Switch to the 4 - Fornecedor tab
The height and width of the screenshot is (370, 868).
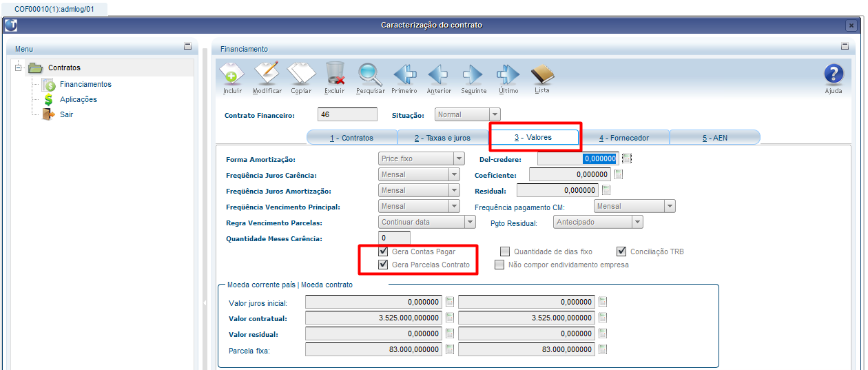click(x=623, y=138)
